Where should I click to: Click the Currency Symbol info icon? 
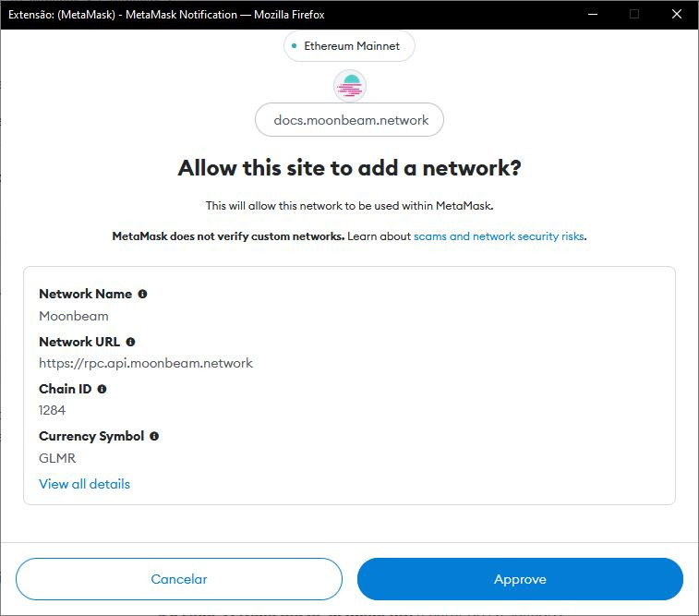154,436
